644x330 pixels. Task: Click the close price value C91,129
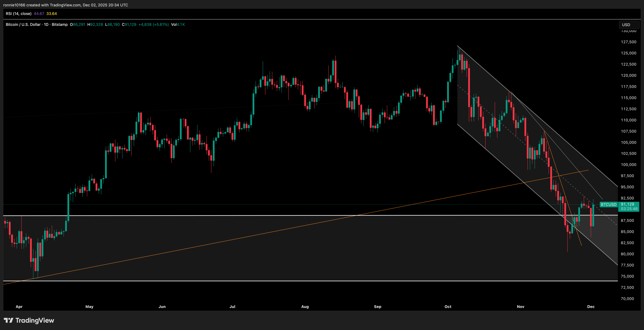point(129,25)
